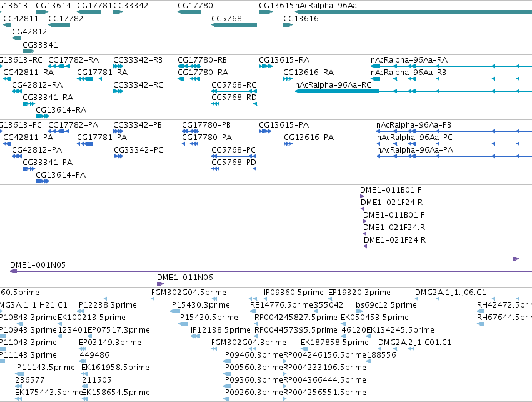This screenshot has height=402, width=532.
Task: Select the CG33341 gene label
Action: click(x=41, y=45)
